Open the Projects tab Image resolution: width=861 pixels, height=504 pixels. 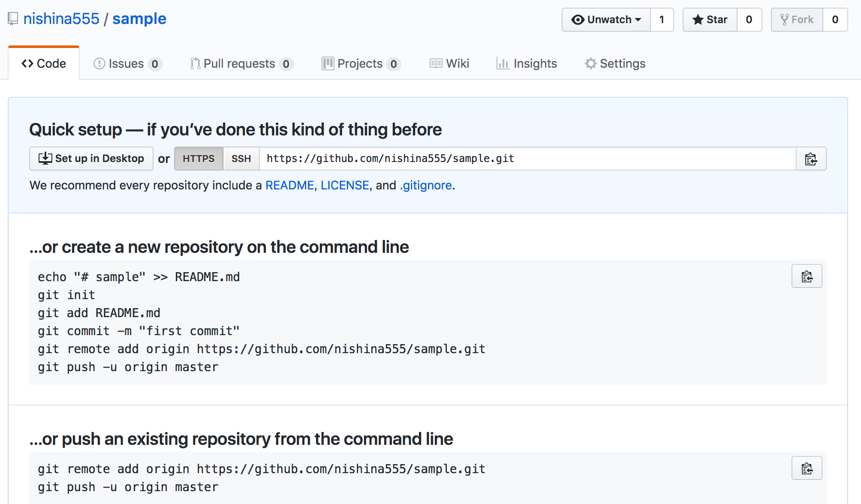361,63
